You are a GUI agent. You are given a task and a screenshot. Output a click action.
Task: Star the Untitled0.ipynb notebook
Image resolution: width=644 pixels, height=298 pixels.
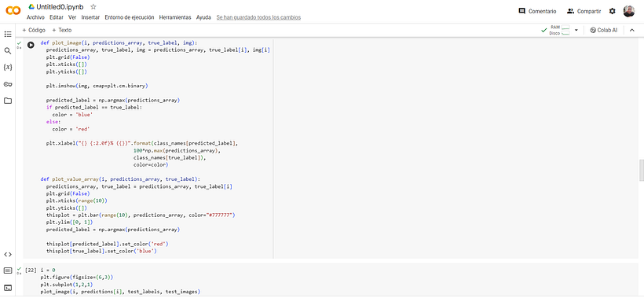tap(93, 7)
